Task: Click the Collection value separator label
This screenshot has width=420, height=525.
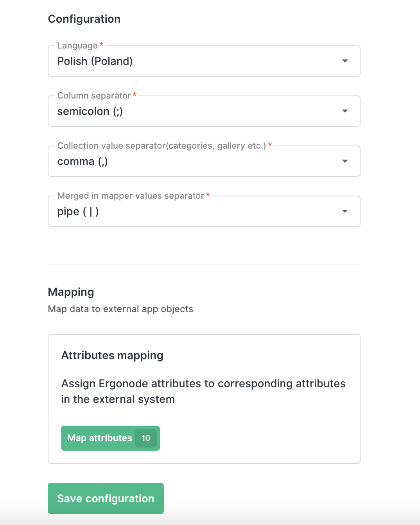Action: (162, 146)
